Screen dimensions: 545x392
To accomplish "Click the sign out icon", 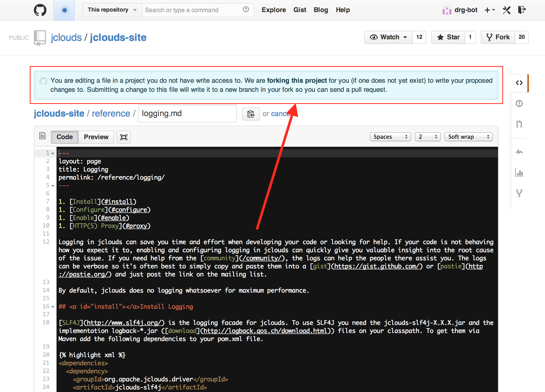I will pyautogui.click(x=522, y=10).
